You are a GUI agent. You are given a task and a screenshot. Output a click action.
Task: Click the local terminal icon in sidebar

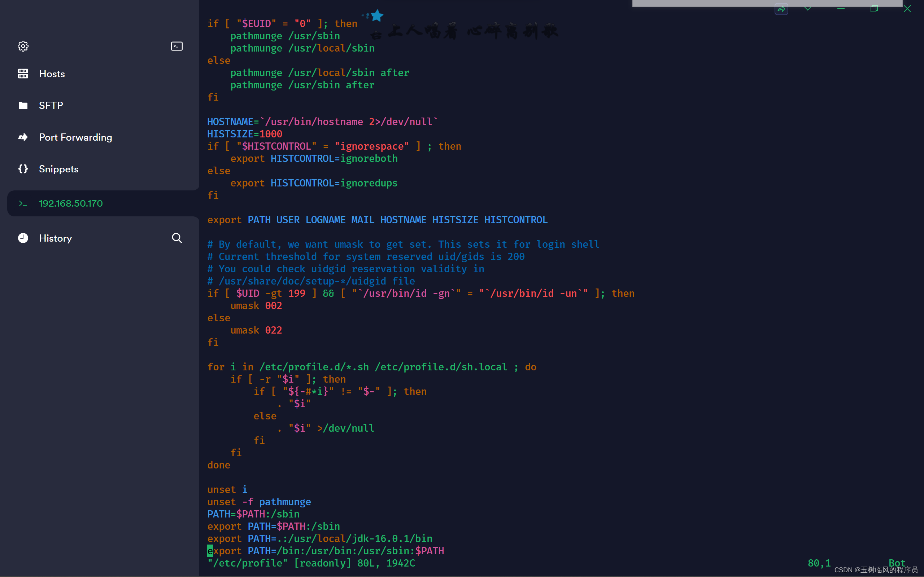tap(176, 46)
